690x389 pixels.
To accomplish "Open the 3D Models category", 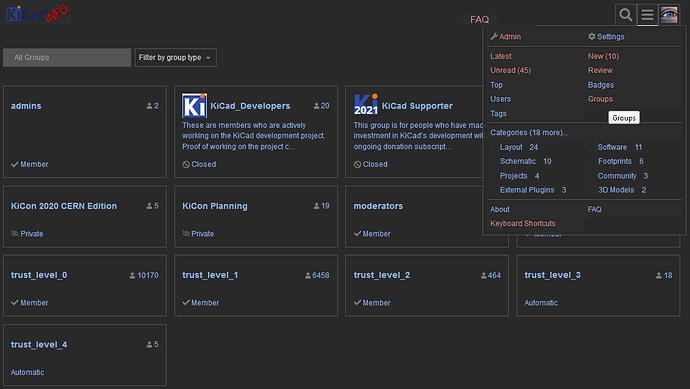I will (616, 190).
